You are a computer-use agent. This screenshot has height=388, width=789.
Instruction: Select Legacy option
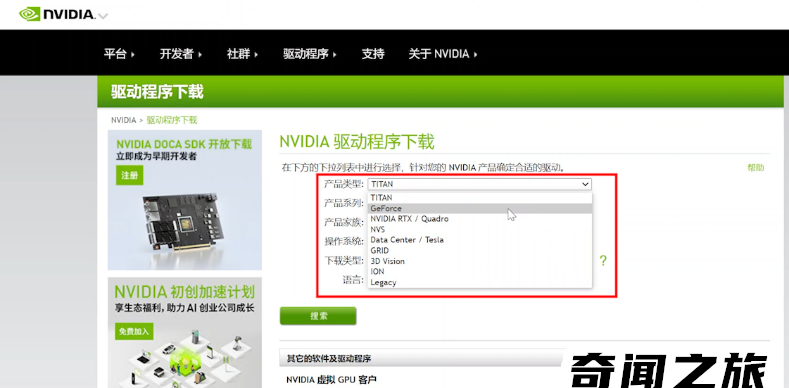click(480, 282)
